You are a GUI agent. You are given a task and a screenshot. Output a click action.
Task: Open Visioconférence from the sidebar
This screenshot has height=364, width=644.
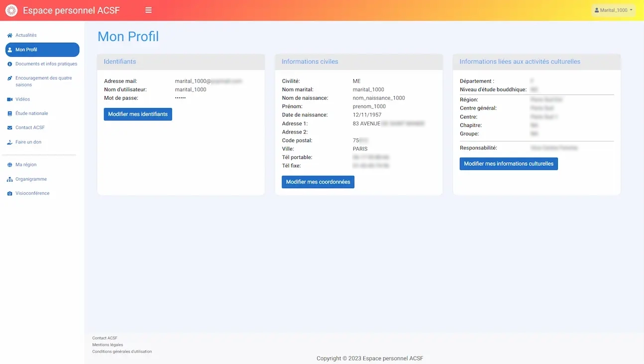(32, 193)
